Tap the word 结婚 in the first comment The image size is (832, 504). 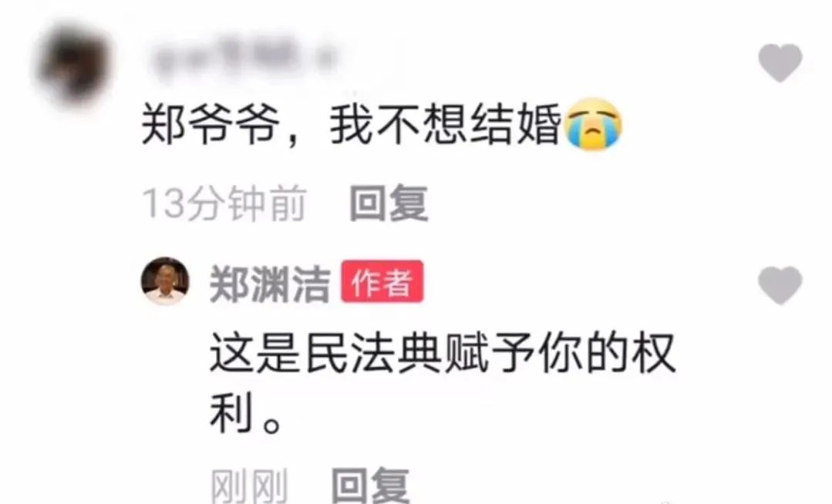coord(516,125)
